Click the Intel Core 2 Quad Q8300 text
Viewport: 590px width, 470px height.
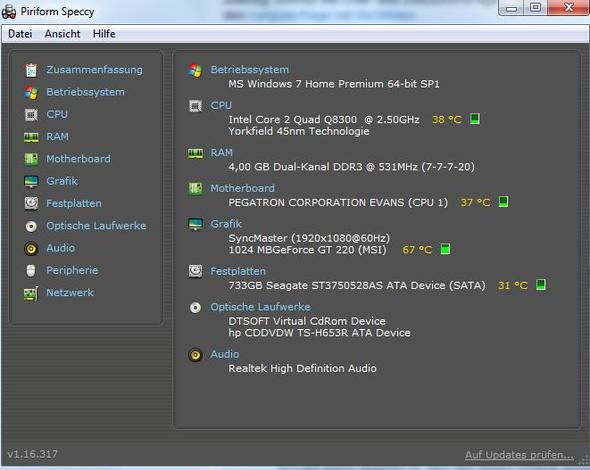[x=324, y=120]
